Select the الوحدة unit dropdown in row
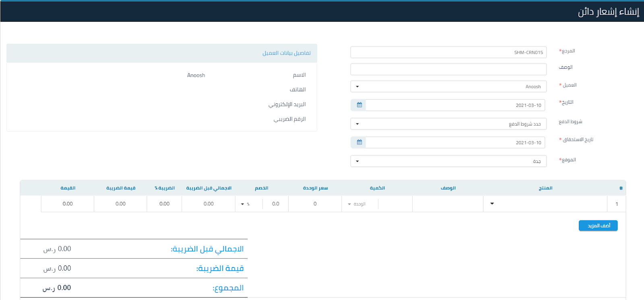The height and width of the screenshot is (300, 644). (357, 204)
